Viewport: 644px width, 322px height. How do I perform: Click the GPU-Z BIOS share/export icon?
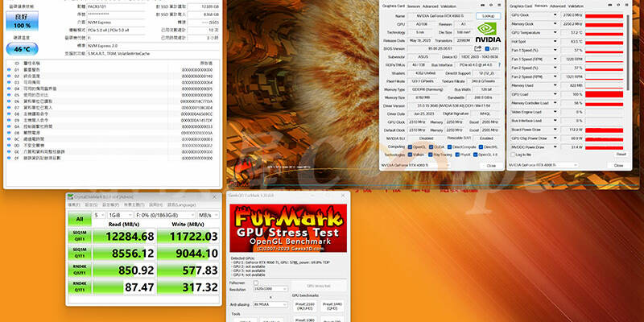coord(477,48)
